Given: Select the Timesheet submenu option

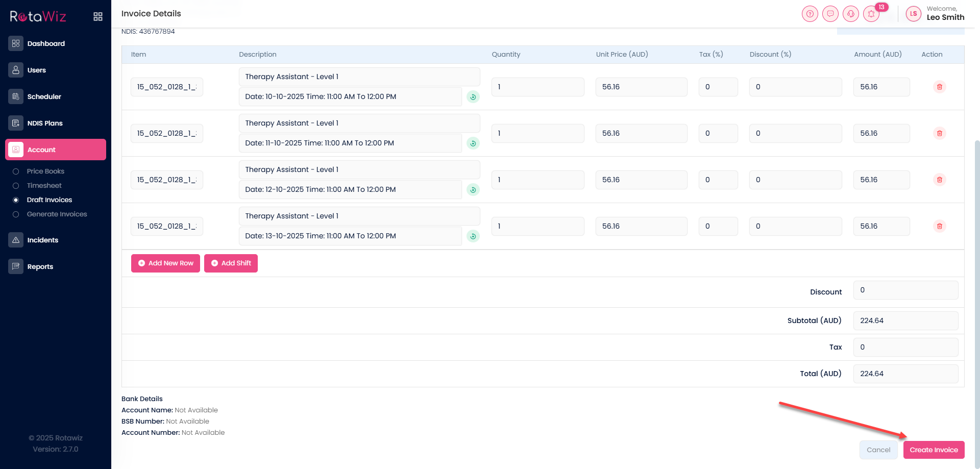Looking at the screenshot, I should pos(44,186).
